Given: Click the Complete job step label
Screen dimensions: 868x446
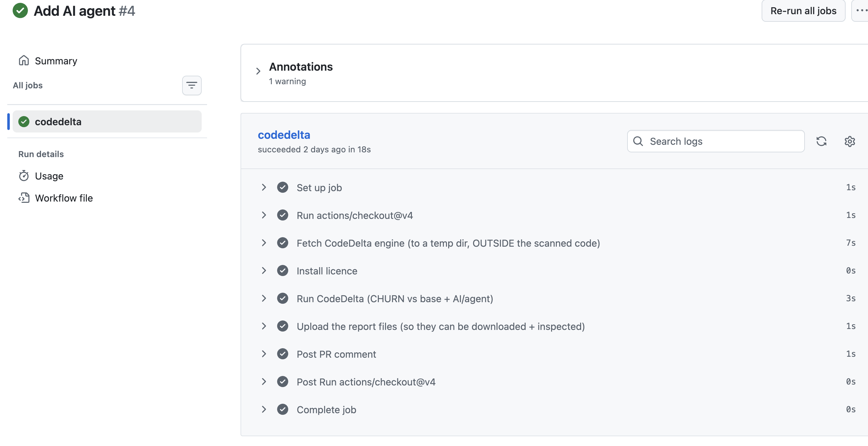Looking at the screenshot, I should [326, 410].
